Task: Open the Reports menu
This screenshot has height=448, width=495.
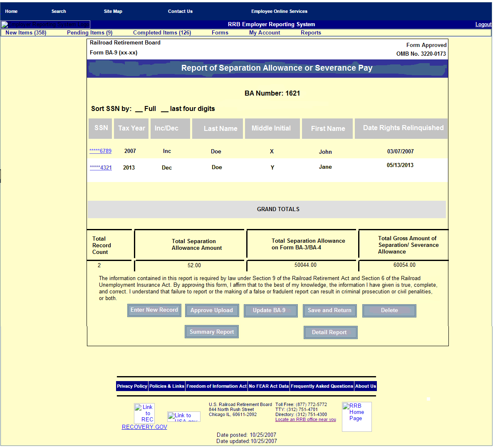Action: 311,33
